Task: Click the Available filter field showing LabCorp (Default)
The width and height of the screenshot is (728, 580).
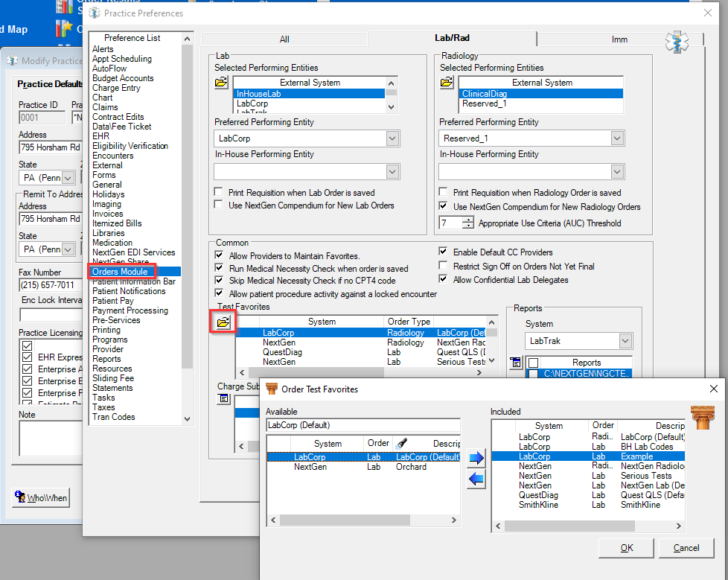Action: click(x=363, y=425)
